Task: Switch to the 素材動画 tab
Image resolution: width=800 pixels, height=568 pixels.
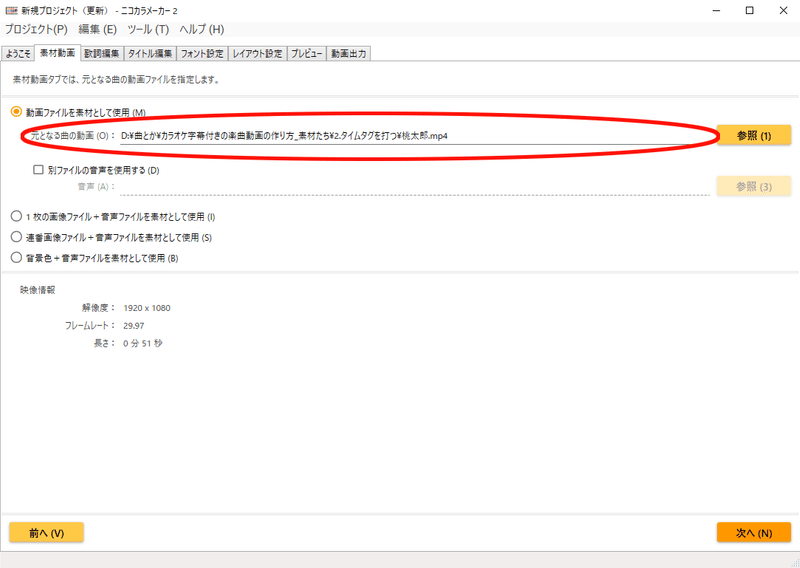Action: (x=57, y=53)
